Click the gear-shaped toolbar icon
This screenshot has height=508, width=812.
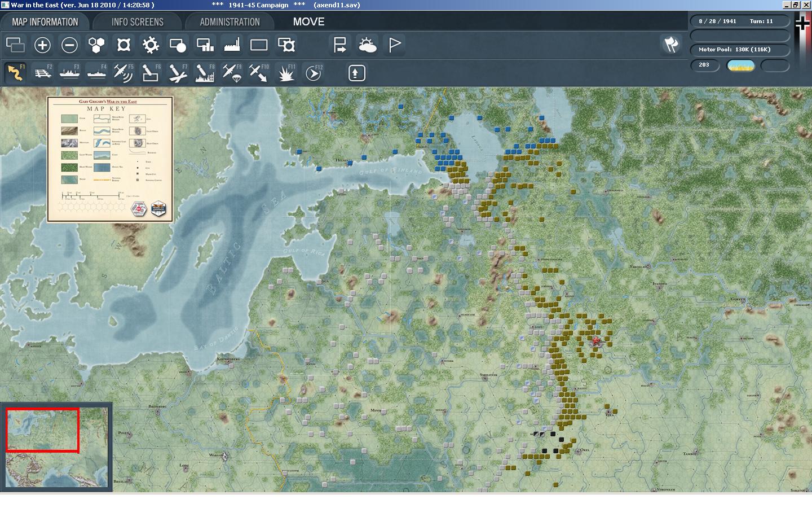151,45
